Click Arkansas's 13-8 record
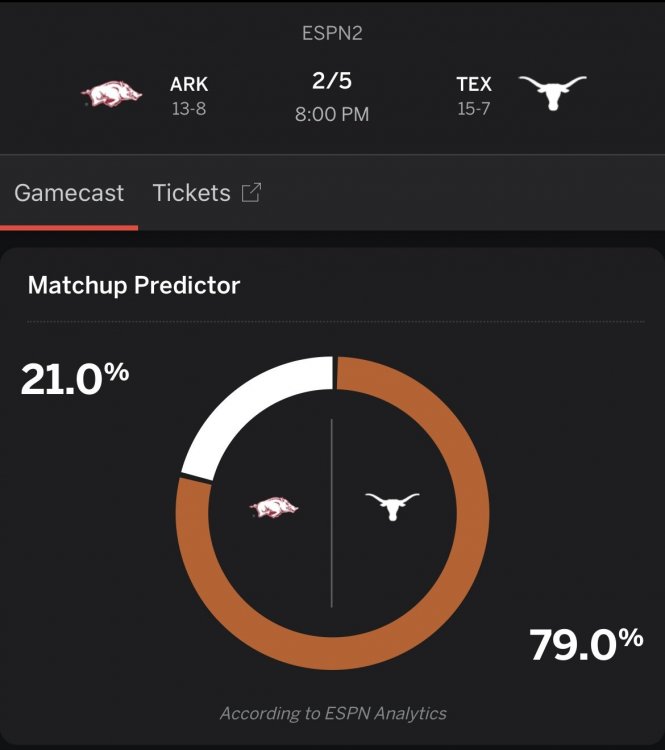665x750 pixels. (x=188, y=108)
